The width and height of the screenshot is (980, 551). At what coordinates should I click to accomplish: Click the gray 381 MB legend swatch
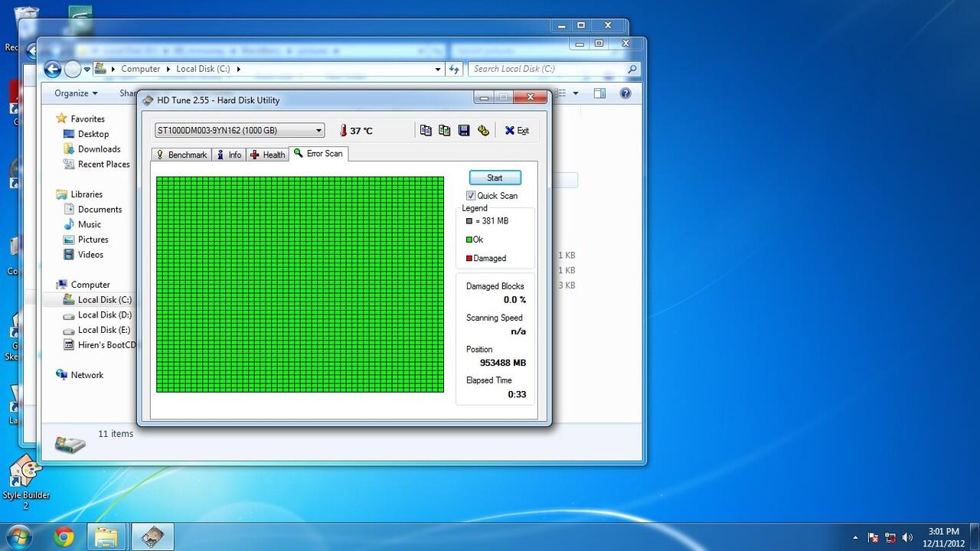pyautogui.click(x=469, y=221)
